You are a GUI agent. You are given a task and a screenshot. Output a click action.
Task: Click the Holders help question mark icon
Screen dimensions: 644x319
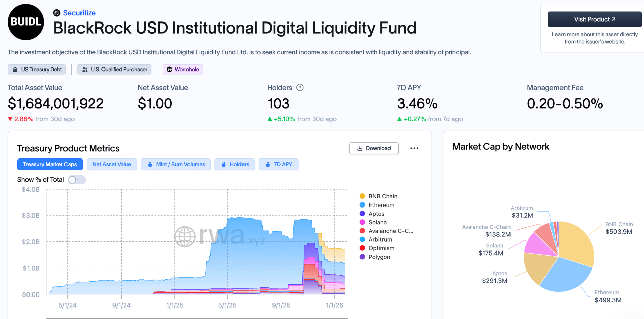(x=300, y=88)
